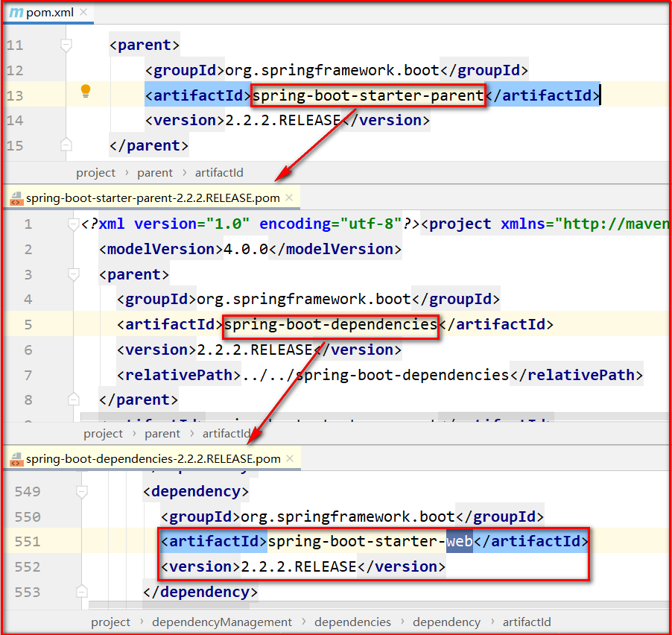The height and width of the screenshot is (635, 672).
Task: Click 'parent' breadcrumb in starter-parent pom editor
Action: (x=162, y=434)
